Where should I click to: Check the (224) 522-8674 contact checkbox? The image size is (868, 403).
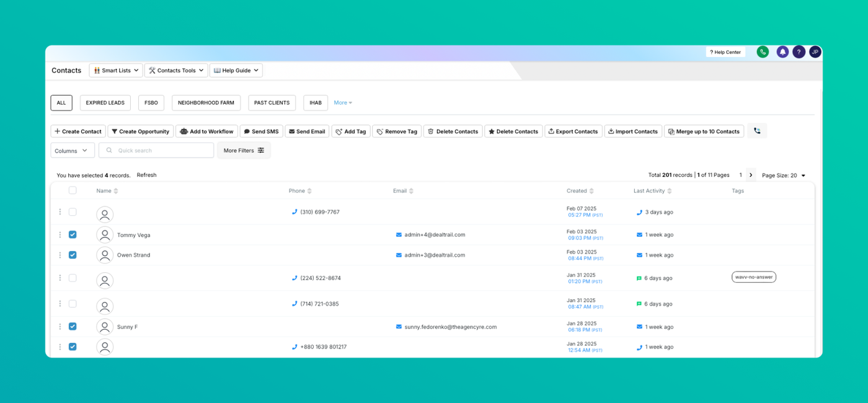pyautogui.click(x=73, y=278)
